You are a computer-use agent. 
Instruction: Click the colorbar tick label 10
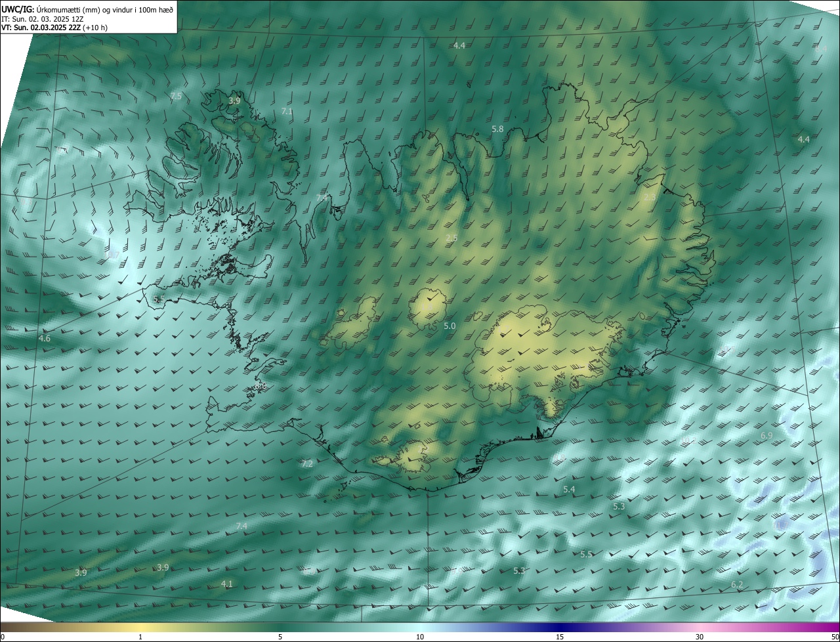[420, 637]
